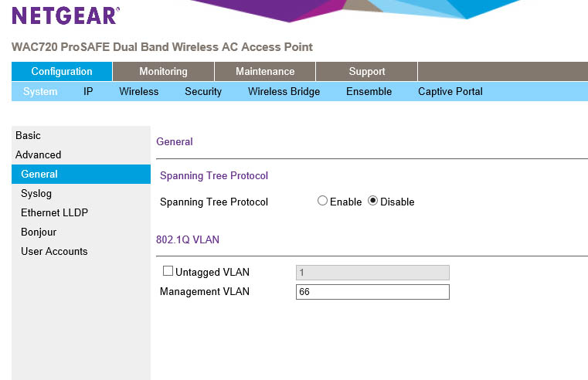Click the Untagged VLAN value field
This screenshot has height=380, width=588.
click(372, 273)
